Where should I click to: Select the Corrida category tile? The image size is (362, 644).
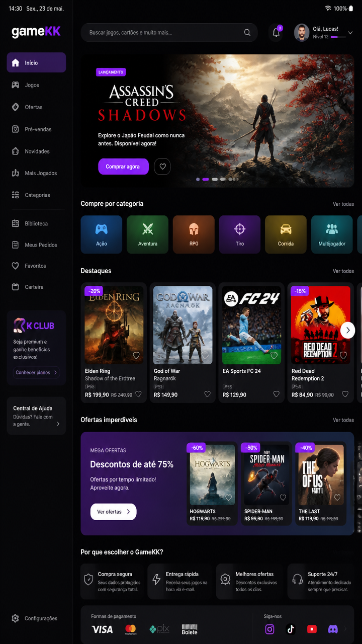click(286, 234)
